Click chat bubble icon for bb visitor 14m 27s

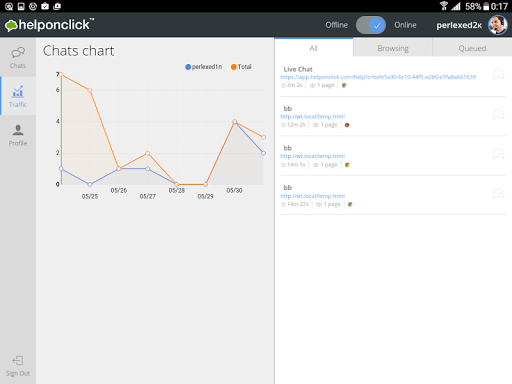(498, 193)
